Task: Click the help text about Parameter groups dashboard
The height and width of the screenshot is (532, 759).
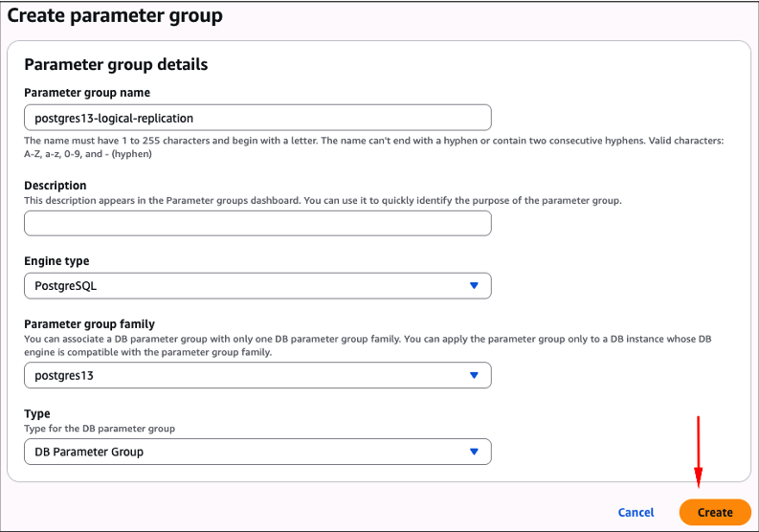Action: point(323,201)
